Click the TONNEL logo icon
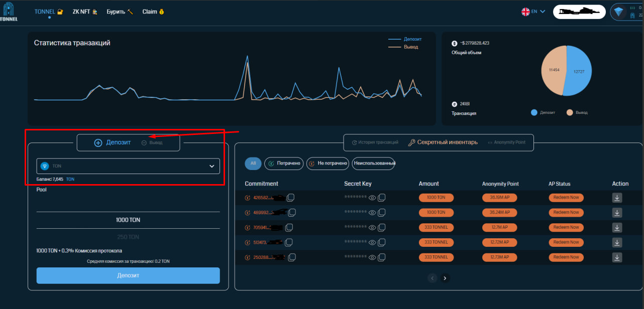The image size is (644, 309). 9,12
